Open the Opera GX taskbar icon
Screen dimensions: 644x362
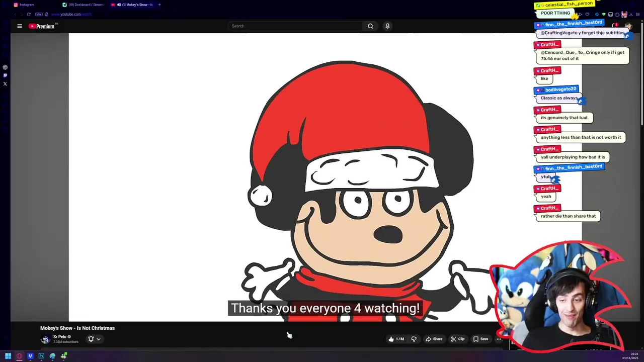point(19,356)
